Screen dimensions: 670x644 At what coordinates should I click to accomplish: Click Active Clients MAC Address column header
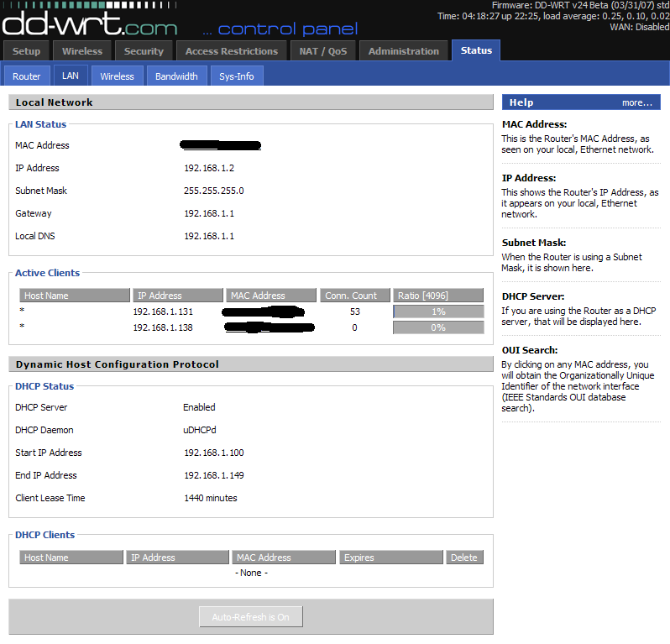pyautogui.click(x=271, y=296)
